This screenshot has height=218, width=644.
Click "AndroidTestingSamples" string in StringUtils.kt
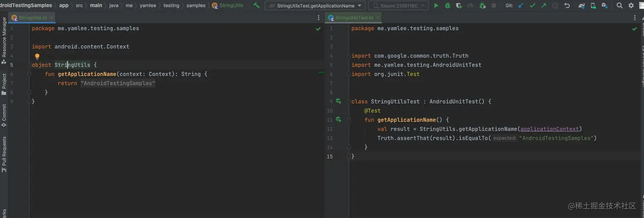coord(118,83)
